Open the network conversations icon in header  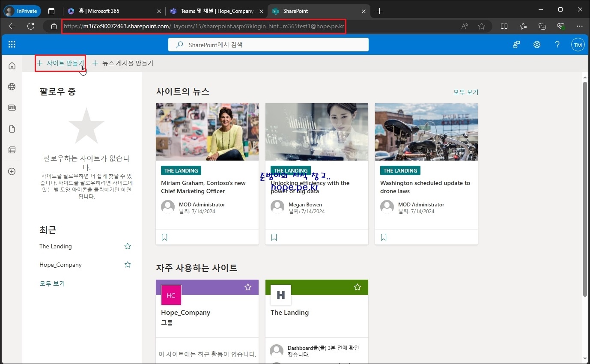[x=517, y=45]
